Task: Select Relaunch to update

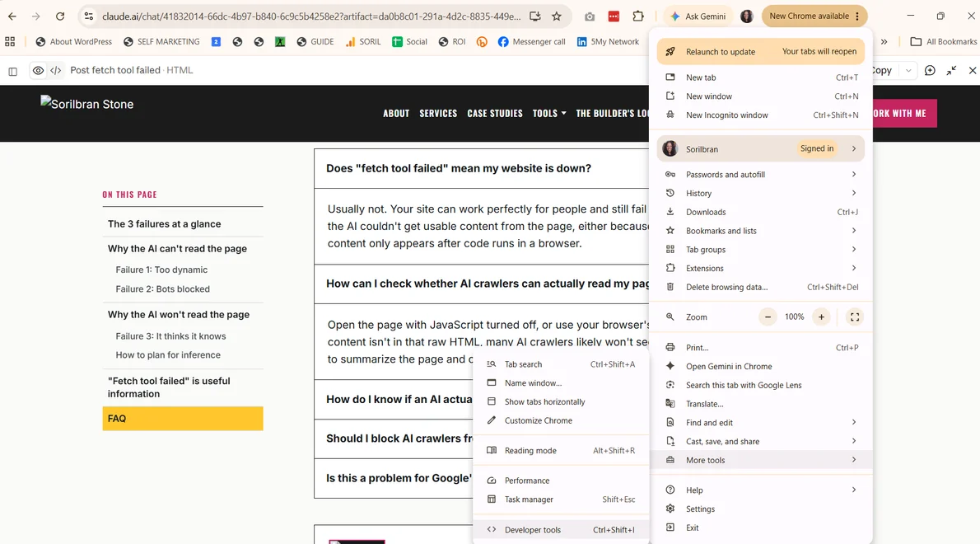Action: point(761,52)
